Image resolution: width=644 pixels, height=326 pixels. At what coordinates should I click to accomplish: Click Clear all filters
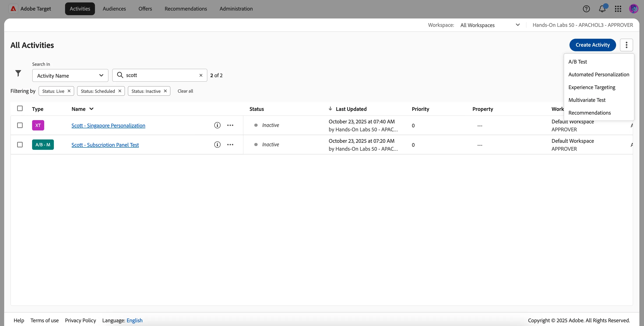click(185, 91)
